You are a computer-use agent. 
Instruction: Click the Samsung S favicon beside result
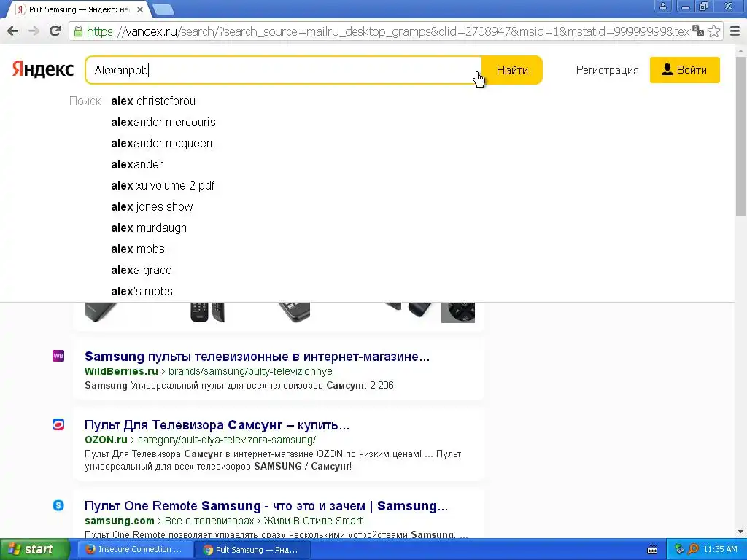pos(58,505)
